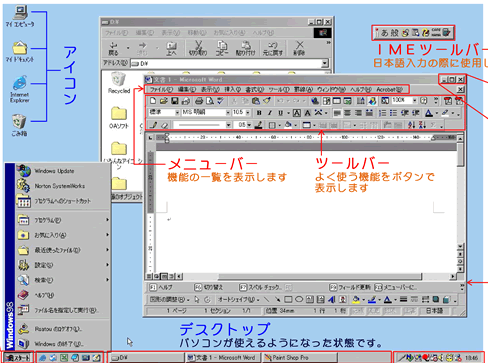Open the Acrobat menu in Word
The image size is (488, 363).
coord(389,89)
